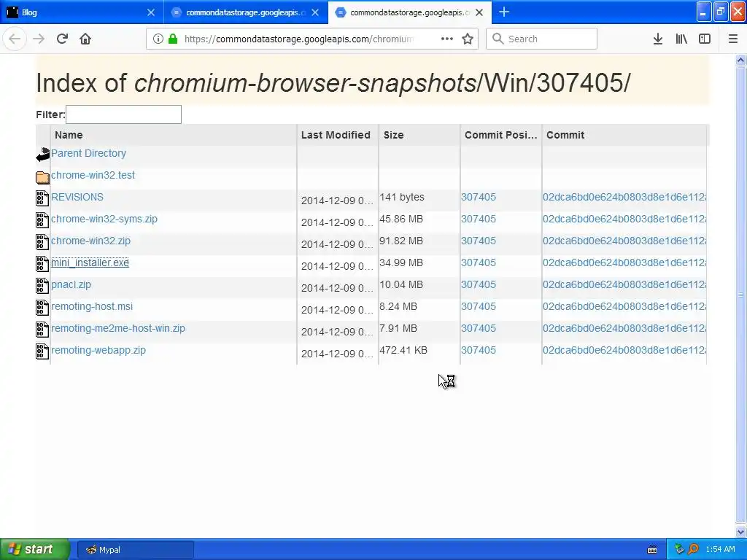Open the REVISIONS file link
The image size is (747, 560).
pos(77,197)
